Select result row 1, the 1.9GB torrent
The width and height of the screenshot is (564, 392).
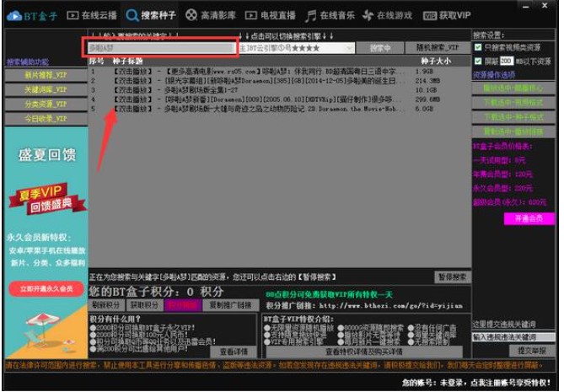point(280,71)
